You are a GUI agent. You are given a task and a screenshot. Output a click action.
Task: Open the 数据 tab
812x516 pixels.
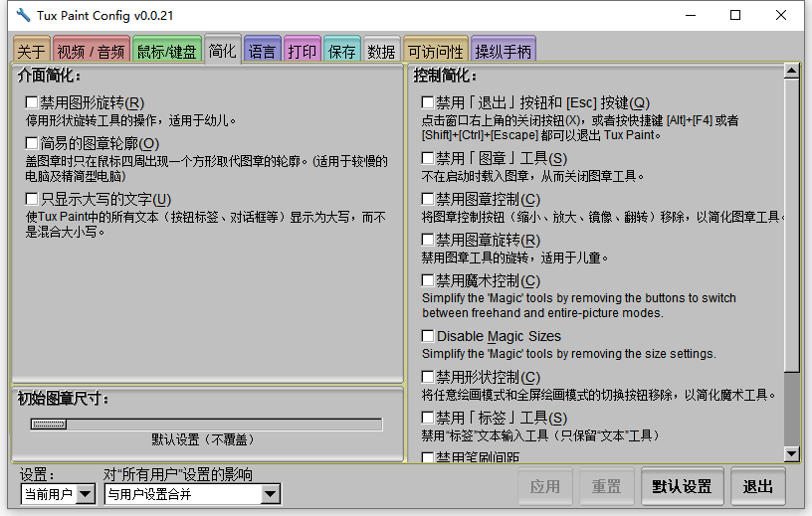click(x=382, y=50)
